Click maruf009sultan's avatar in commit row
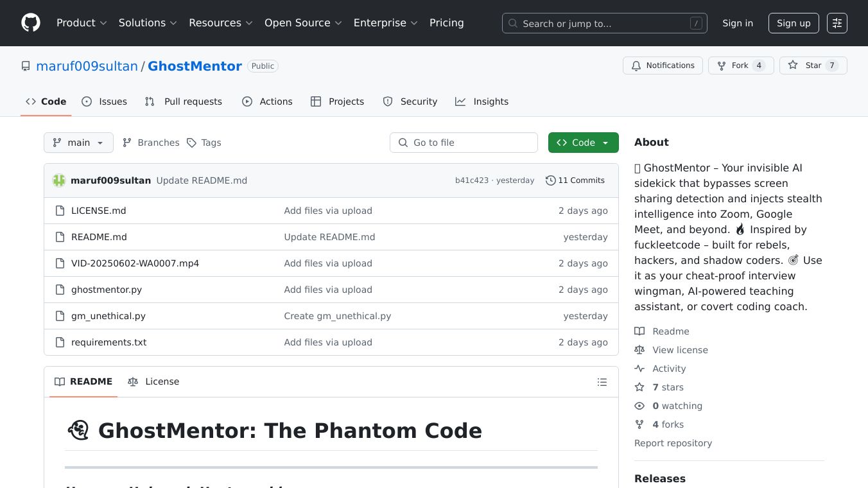This screenshot has height=488, width=868. click(59, 180)
